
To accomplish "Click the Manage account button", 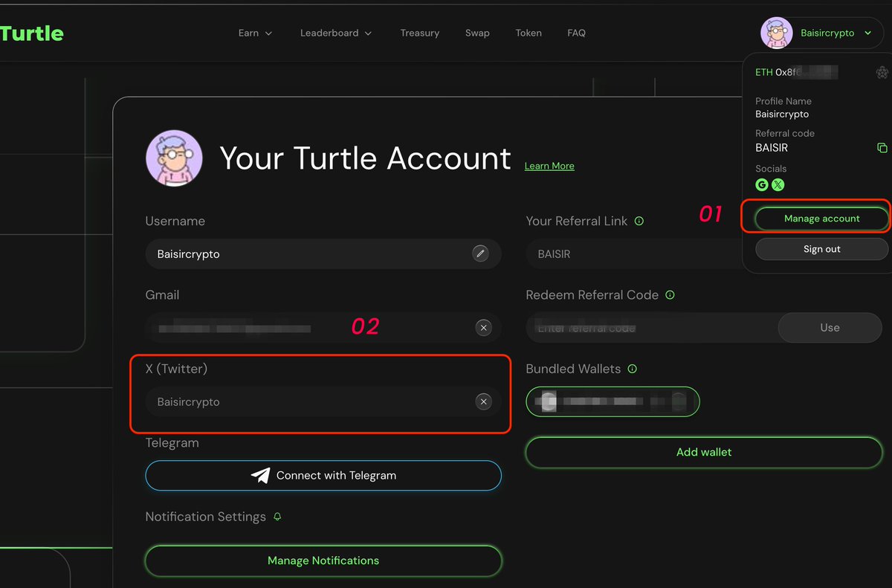I will click(821, 219).
